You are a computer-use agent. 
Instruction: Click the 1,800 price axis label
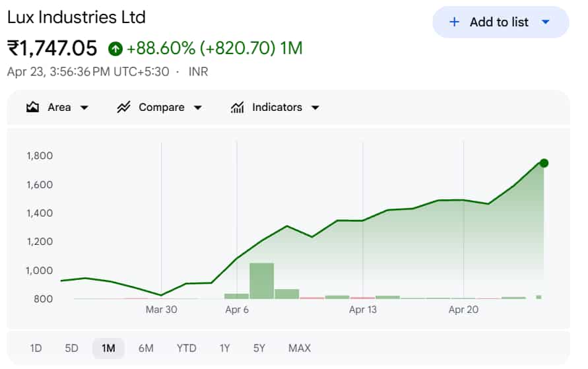(x=40, y=156)
